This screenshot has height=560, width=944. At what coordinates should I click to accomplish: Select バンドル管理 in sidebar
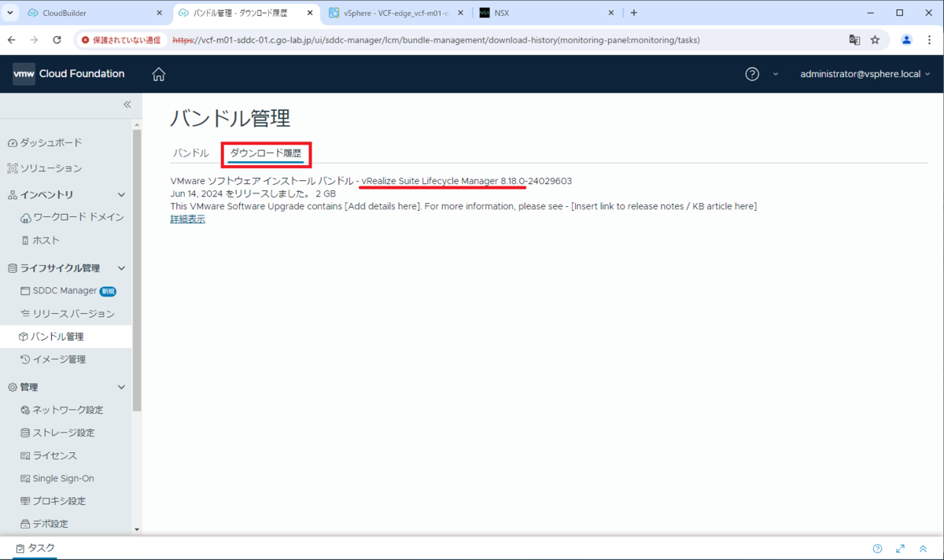[x=66, y=337]
